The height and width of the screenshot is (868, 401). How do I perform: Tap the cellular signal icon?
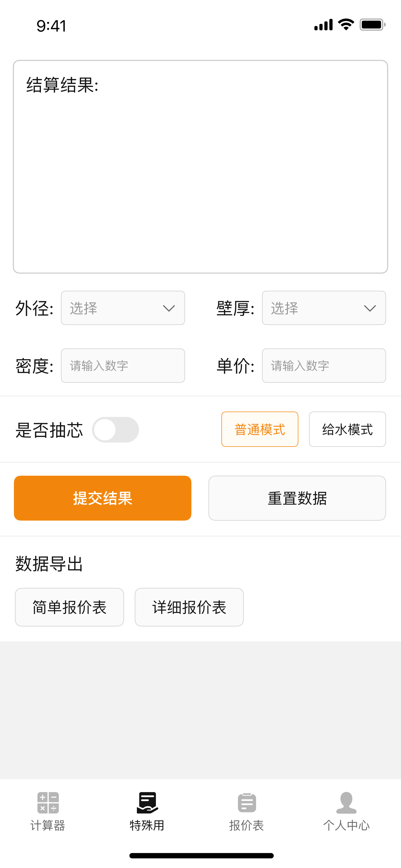pyautogui.click(x=323, y=25)
